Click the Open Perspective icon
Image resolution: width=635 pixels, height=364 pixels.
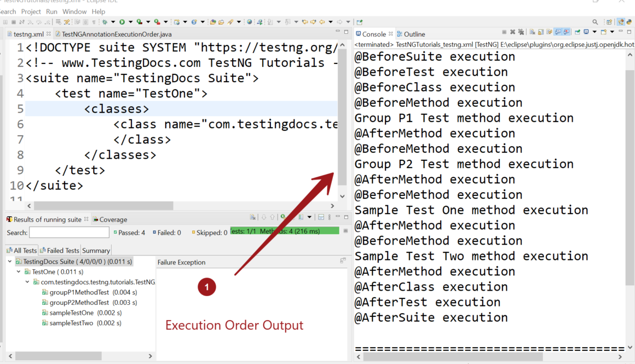click(x=609, y=22)
